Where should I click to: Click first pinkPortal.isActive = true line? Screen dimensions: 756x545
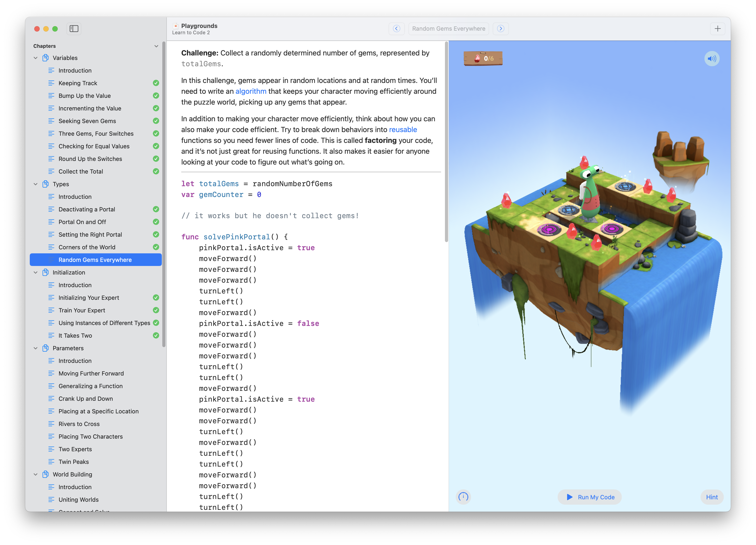coord(257,248)
